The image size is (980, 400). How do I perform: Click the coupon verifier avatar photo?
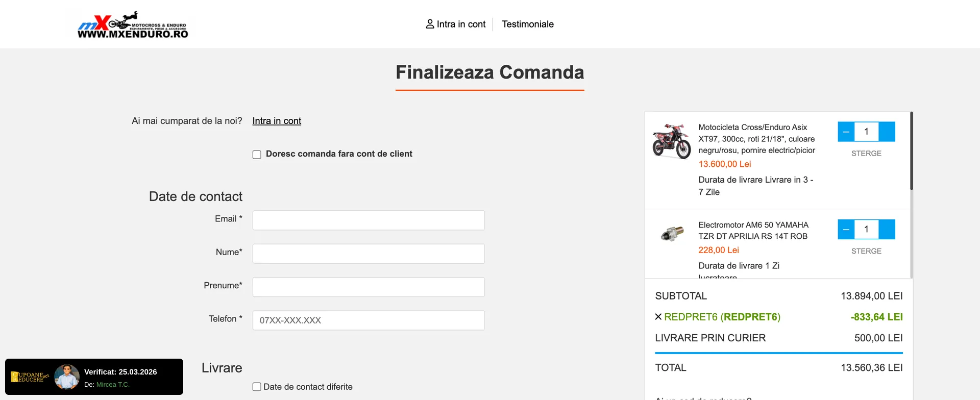(66, 377)
